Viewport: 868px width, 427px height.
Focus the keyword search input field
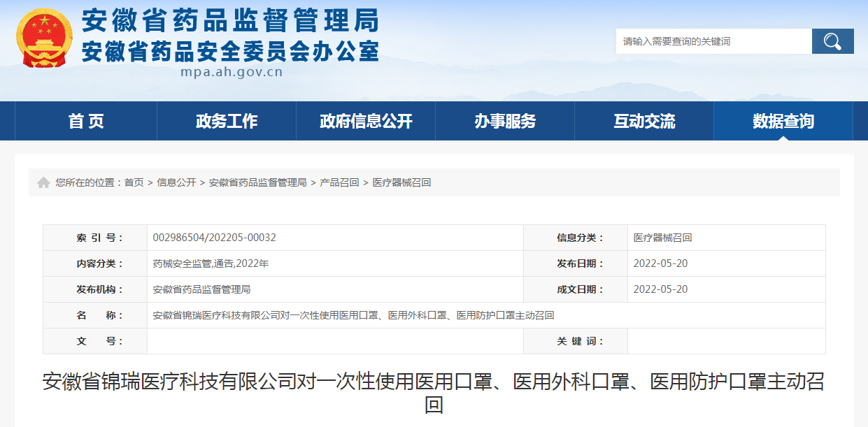(x=713, y=41)
